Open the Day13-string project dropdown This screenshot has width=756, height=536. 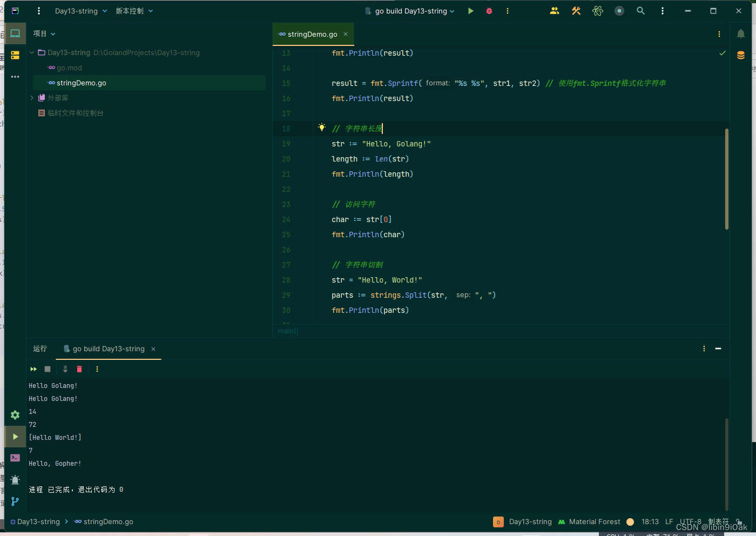81,11
